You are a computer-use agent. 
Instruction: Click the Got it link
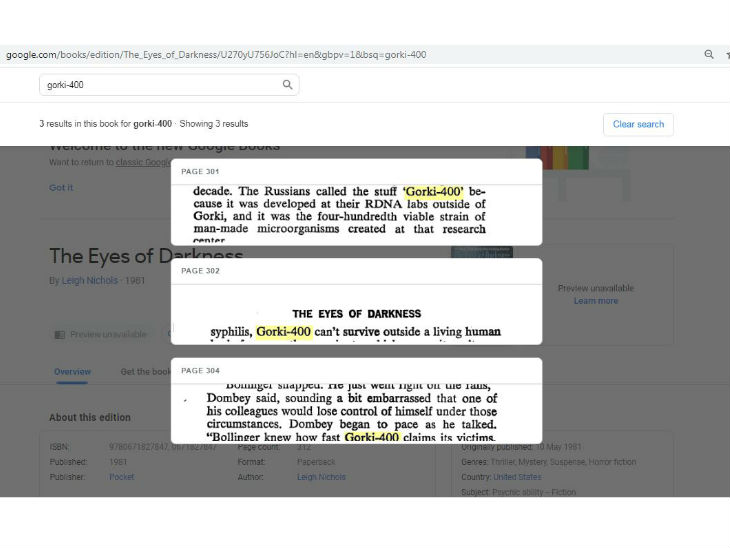point(61,187)
